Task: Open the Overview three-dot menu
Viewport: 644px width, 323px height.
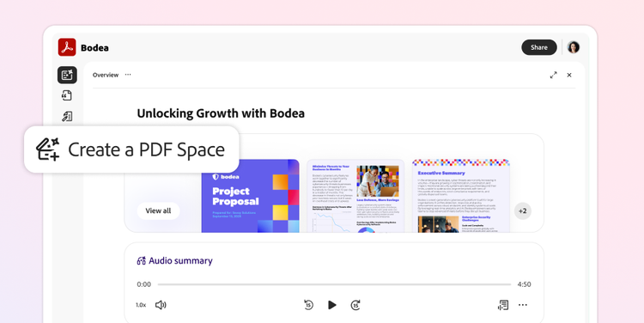Action: coord(128,75)
